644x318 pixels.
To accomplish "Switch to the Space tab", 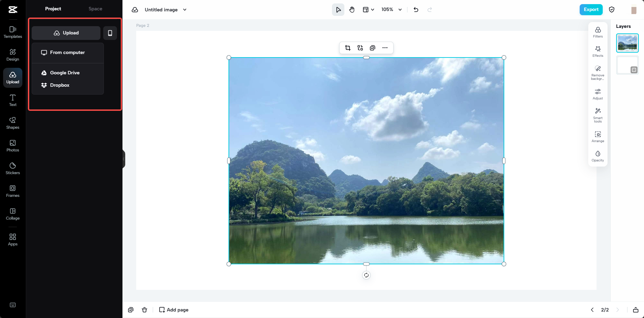I will (95, 9).
